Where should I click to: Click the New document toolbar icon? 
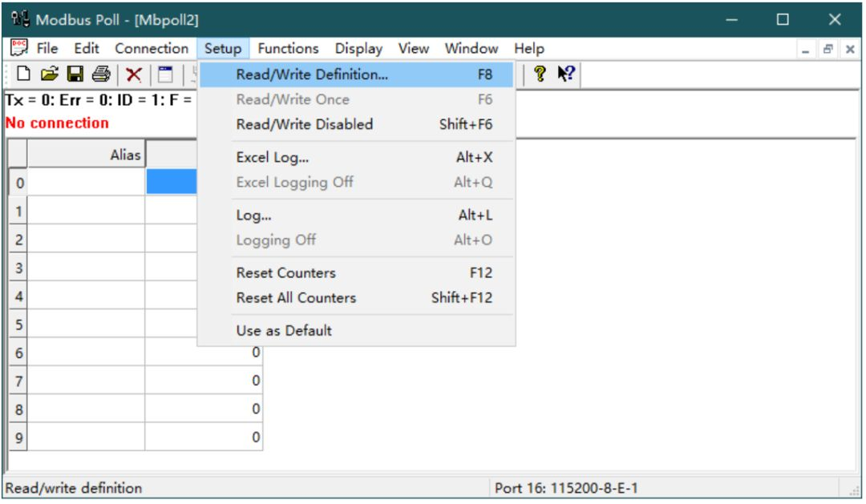23,74
